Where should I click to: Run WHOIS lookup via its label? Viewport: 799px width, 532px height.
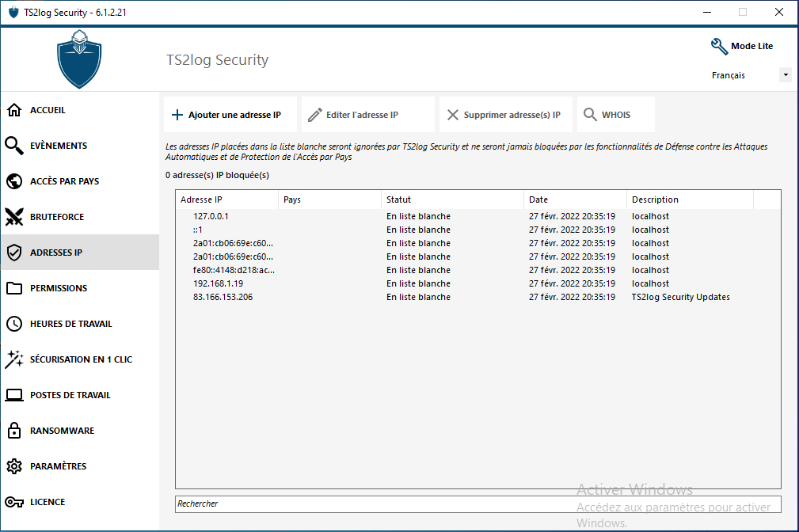(616, 115)
